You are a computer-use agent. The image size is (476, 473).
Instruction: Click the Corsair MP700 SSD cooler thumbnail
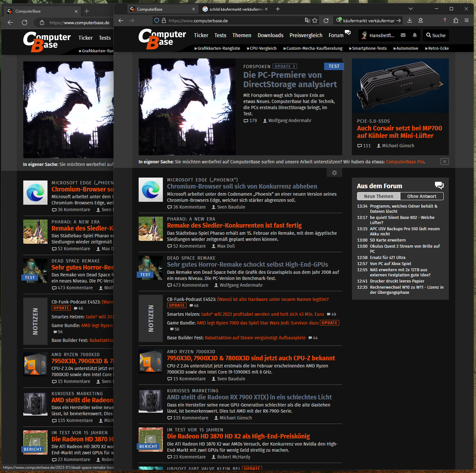click(x=400, y=86)
